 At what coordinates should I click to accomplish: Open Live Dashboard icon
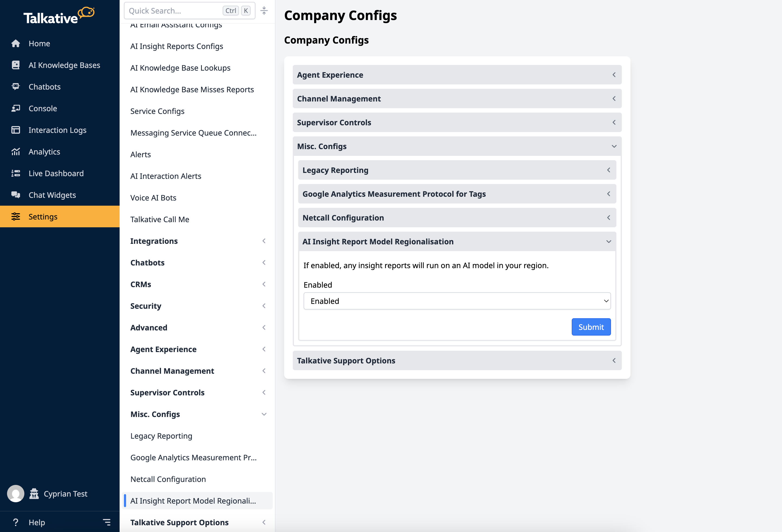tap(15, 173)
